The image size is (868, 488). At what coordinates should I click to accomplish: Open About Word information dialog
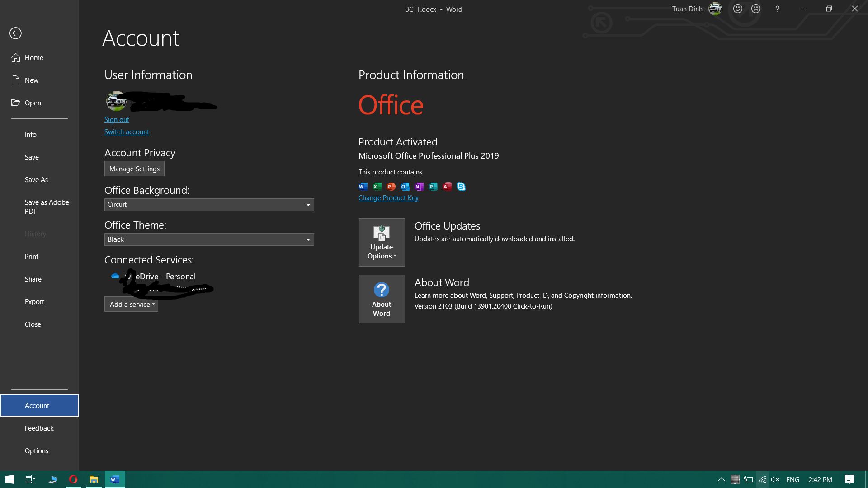coord(382,299)
